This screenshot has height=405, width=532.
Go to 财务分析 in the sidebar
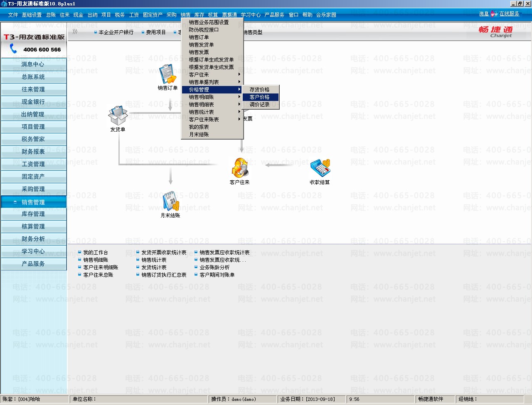(x=33, y=239)
